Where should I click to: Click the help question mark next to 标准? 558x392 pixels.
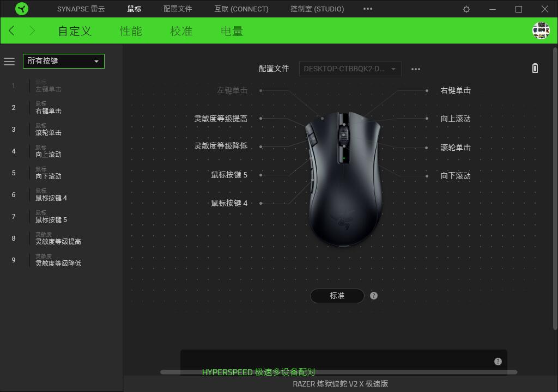coord(374,296)
